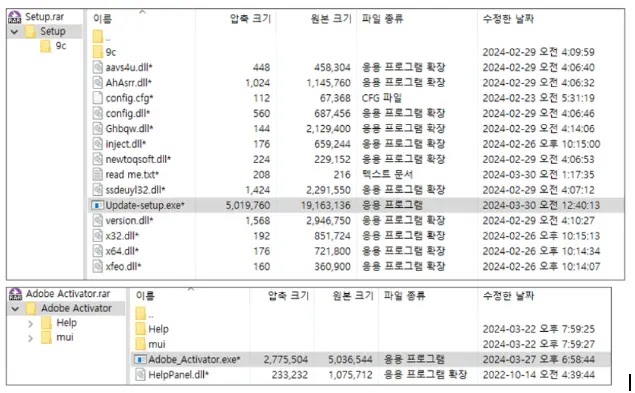Click the AhAsrr.dll file icon
This screenshot has width=635, height=393.
click(x=98, y=82)
